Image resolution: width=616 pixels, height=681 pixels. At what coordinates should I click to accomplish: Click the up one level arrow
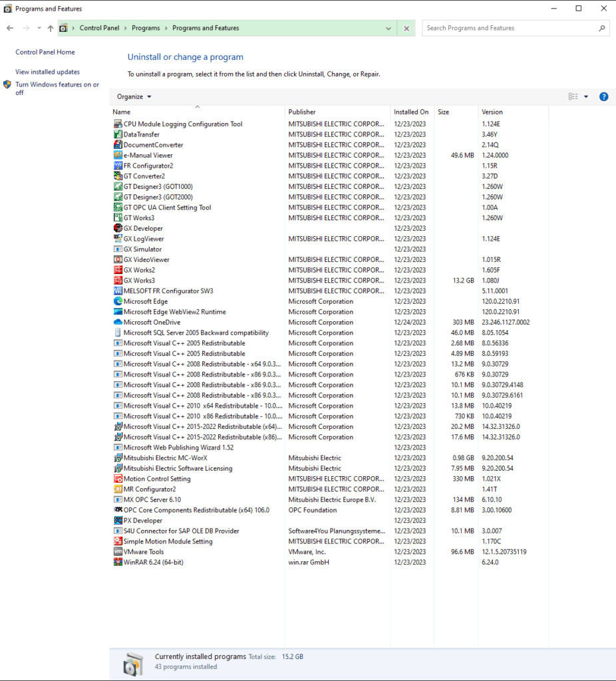click(51, 28)
